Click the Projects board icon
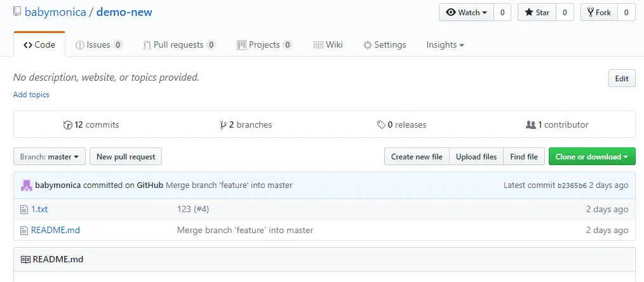The image size is (644, 282). point(241,44)
